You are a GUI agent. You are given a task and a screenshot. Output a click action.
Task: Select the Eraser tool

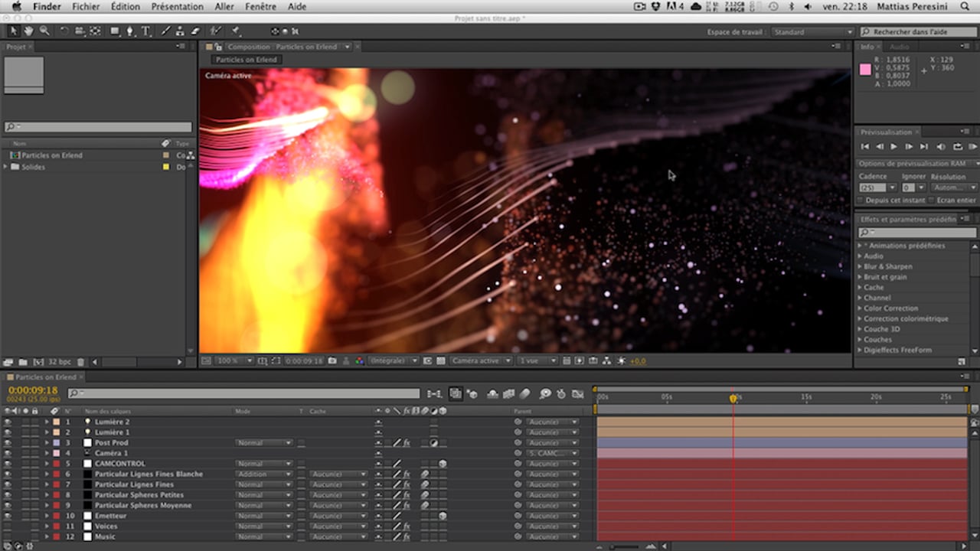pos(194,31)
